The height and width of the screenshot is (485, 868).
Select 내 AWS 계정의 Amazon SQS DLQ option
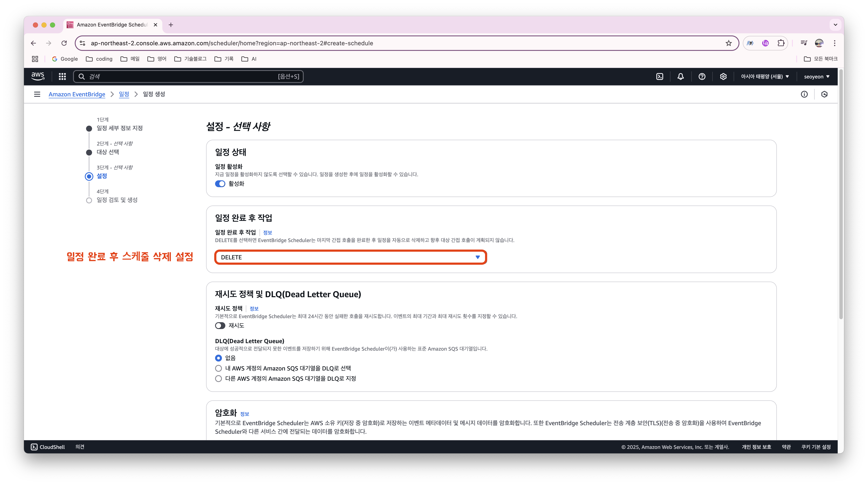218,368
